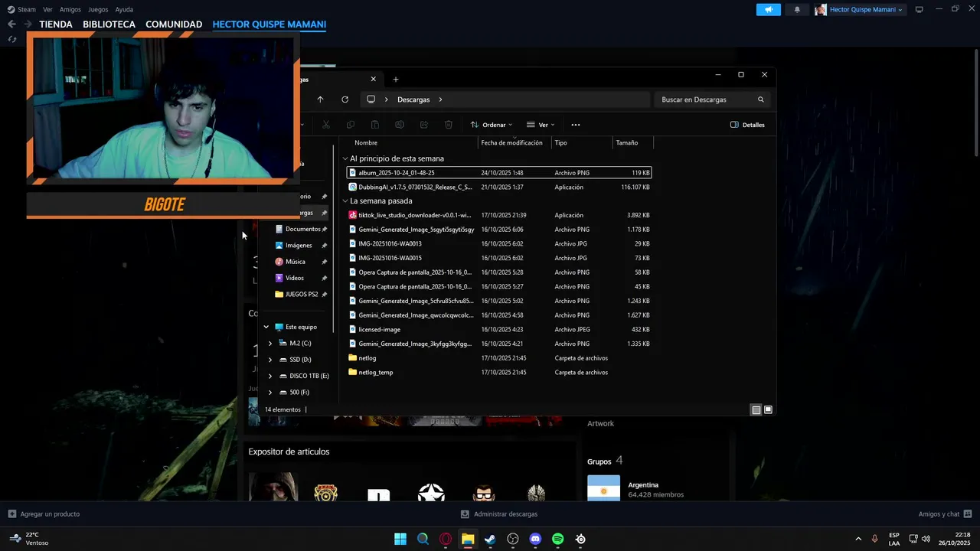Collapse 'La semana pasada' group
Viewport: 980px width, 551px height.
(345, 201)
